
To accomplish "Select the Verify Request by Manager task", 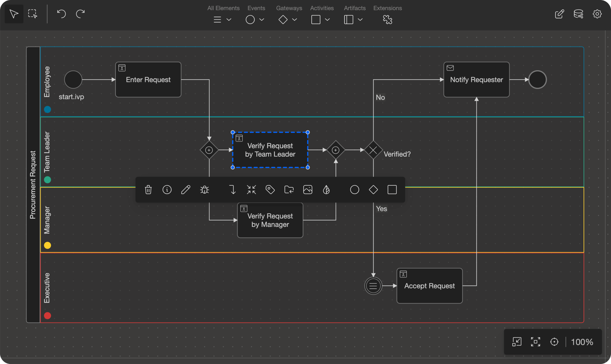I will click(270, 220).
